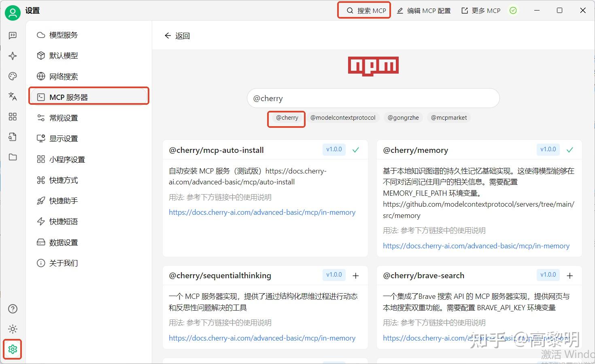This screenshot has width=595, height=364.
Task: Open the AI painting palette icon
Action: (x=13, y=76)
